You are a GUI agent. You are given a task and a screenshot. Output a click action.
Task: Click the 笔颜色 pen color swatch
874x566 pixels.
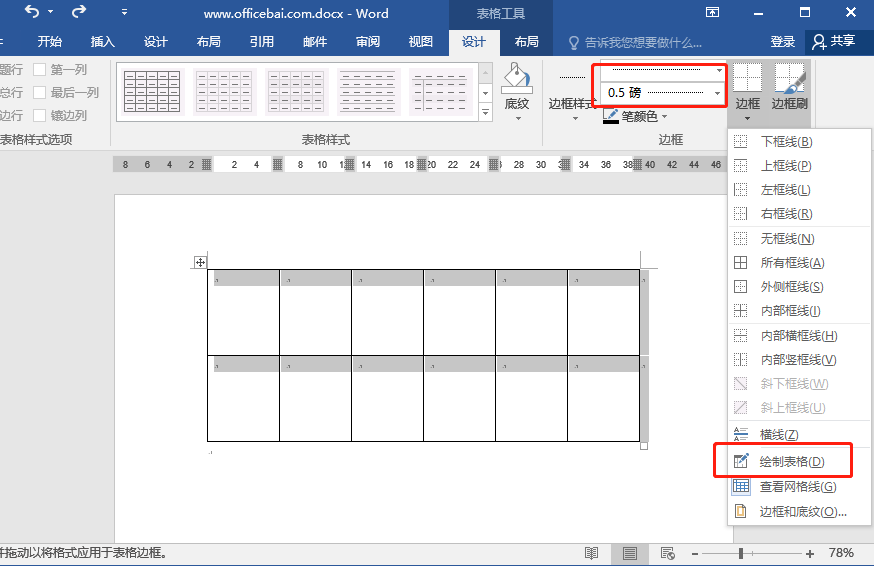click(x=611, y=116)
